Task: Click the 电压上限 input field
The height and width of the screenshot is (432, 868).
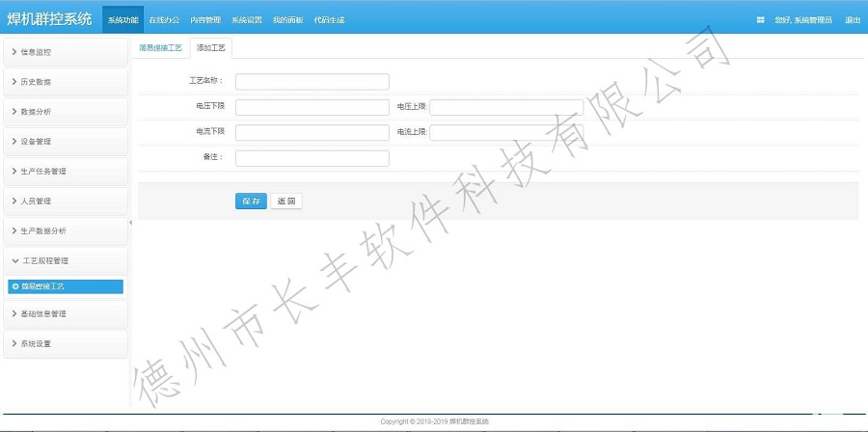Action: pyautogui.click(x=506, y=107)
